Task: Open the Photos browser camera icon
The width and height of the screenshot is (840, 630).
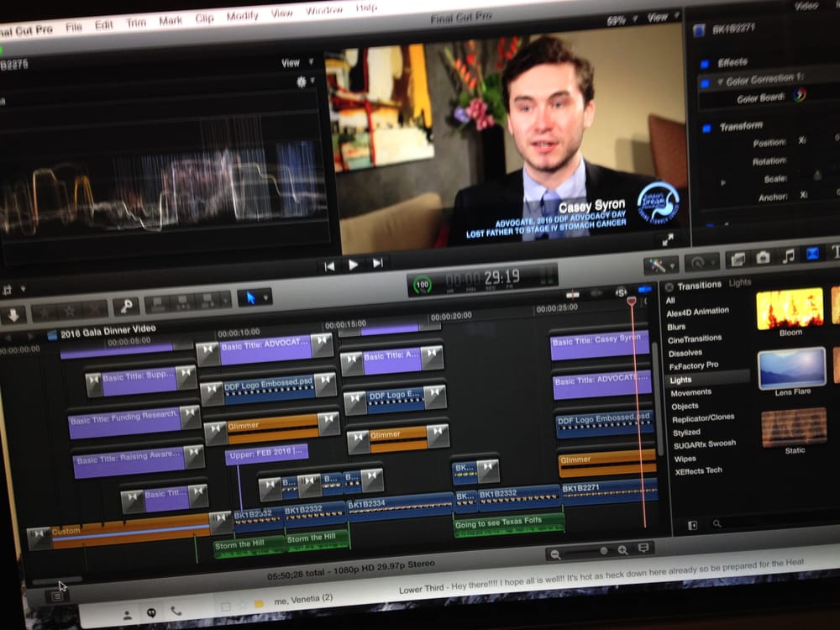Action: [x=763, y=258]
